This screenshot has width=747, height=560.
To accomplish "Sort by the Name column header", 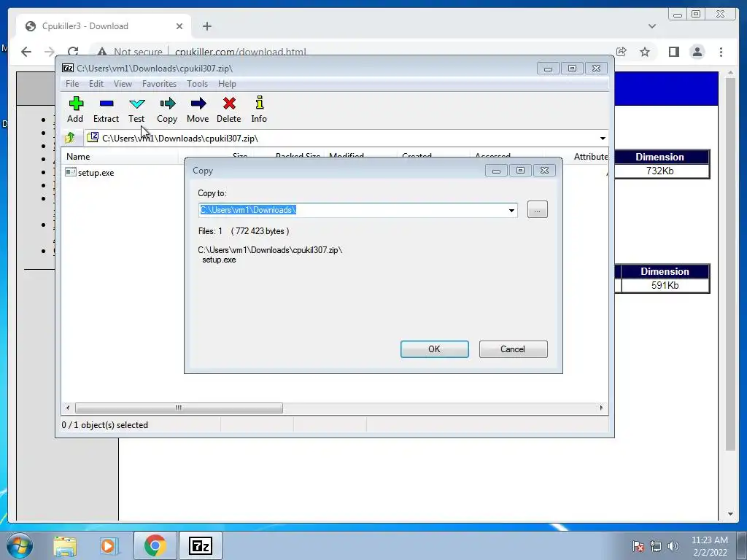I will tap(120, 157).
